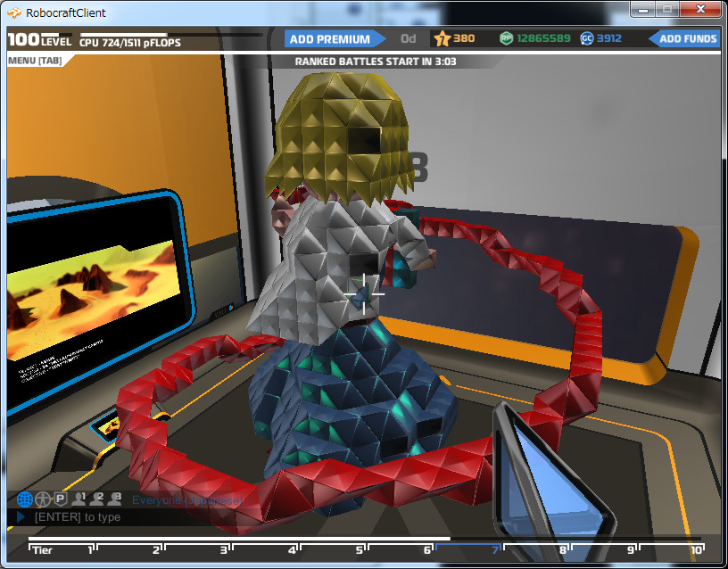Click the blue chat prompt arrow

(21, 516)
